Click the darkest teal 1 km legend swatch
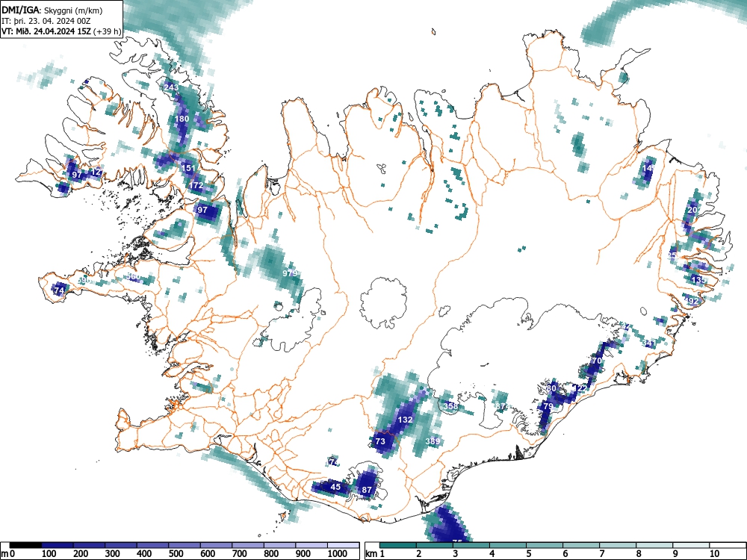The height and width of the screenshot is (560, 747). tap(398, 545)
